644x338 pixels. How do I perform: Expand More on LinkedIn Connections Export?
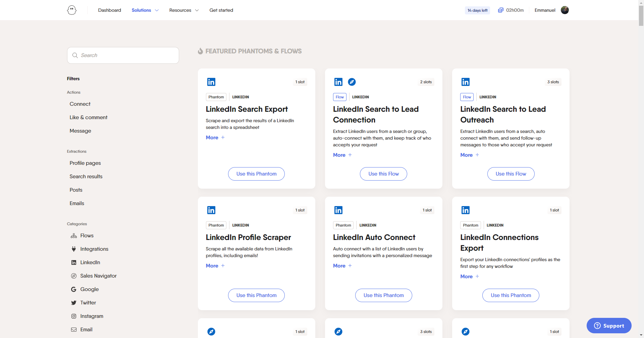click(470, 277)
